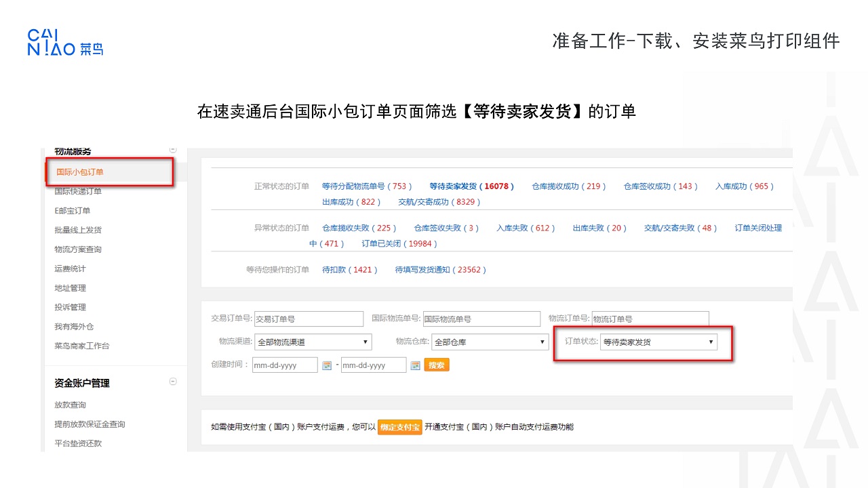Filter by 订单已关闭 (19984)
The height and width of the screenshot is (488, 868).
tap(400, 244)
